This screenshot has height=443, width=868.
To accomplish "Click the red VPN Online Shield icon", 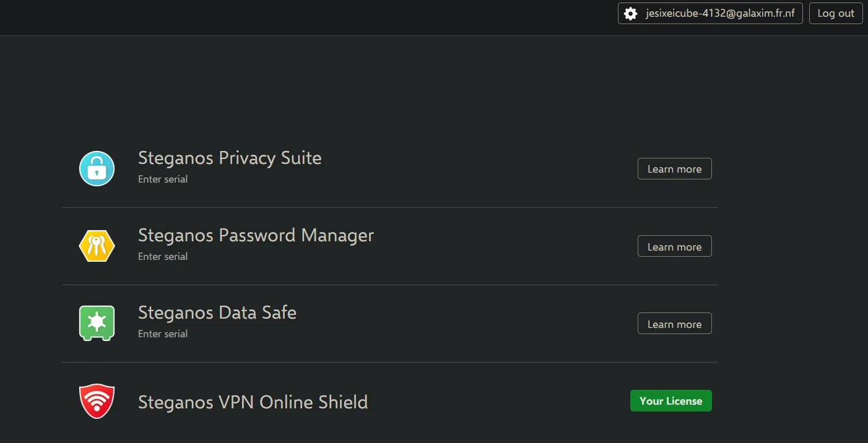I will click(97, 401).
